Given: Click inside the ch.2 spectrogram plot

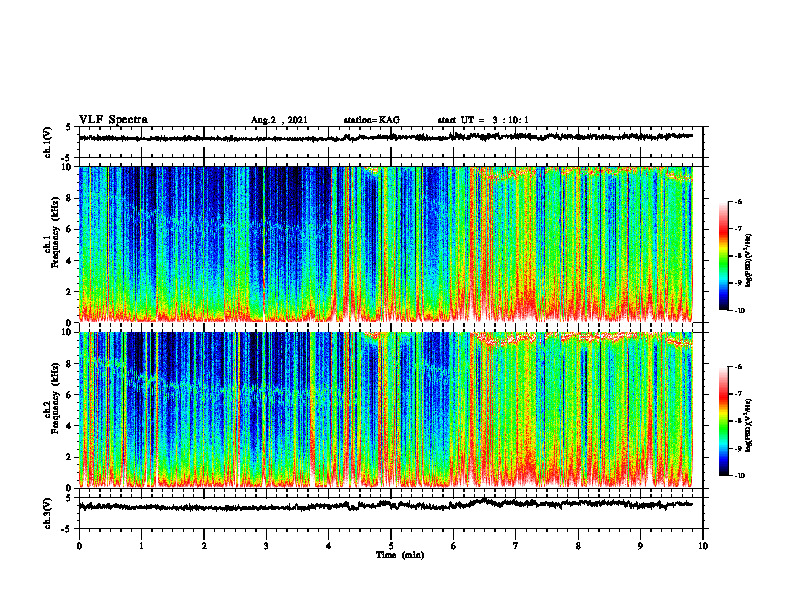Looking at the screenshot, I should tap(391, 410).
